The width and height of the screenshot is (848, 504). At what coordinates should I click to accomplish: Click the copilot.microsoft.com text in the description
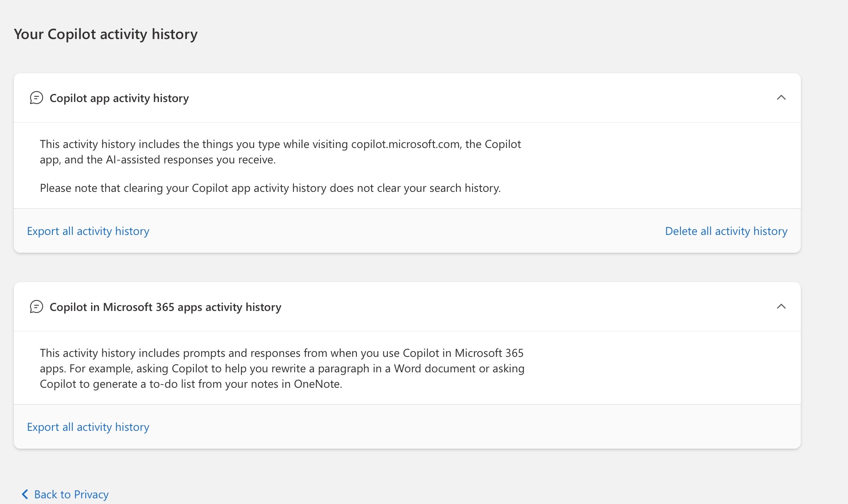pos(405,144)
